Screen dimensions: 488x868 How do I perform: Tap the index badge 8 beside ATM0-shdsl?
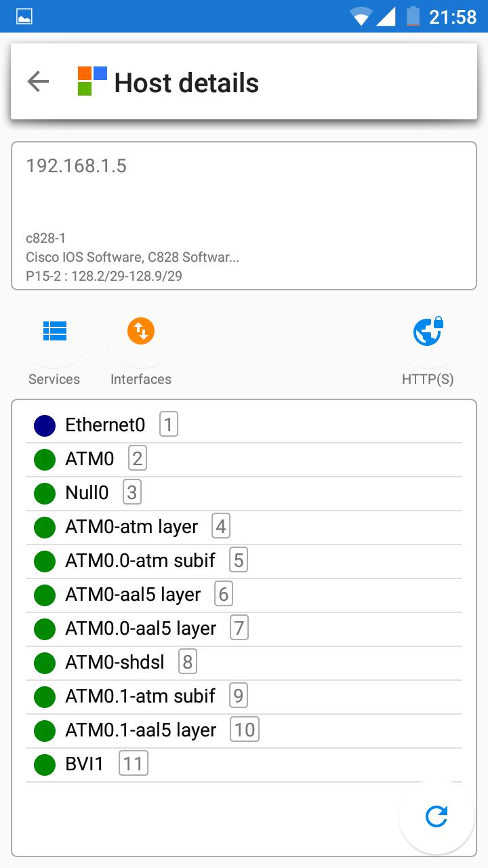[x=188, y=662]
